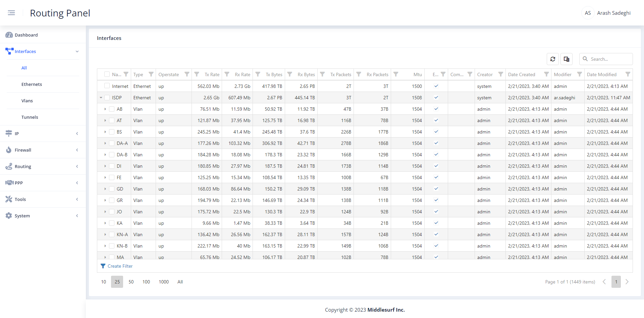The image size is (644, 318).
Task: Click the Create Filter link
Action: (120, 266)
